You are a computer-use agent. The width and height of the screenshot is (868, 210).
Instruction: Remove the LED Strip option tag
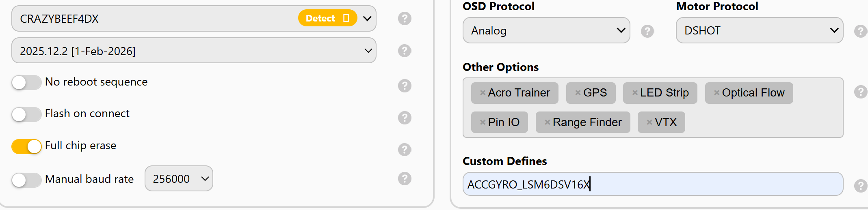coord(635,93)
